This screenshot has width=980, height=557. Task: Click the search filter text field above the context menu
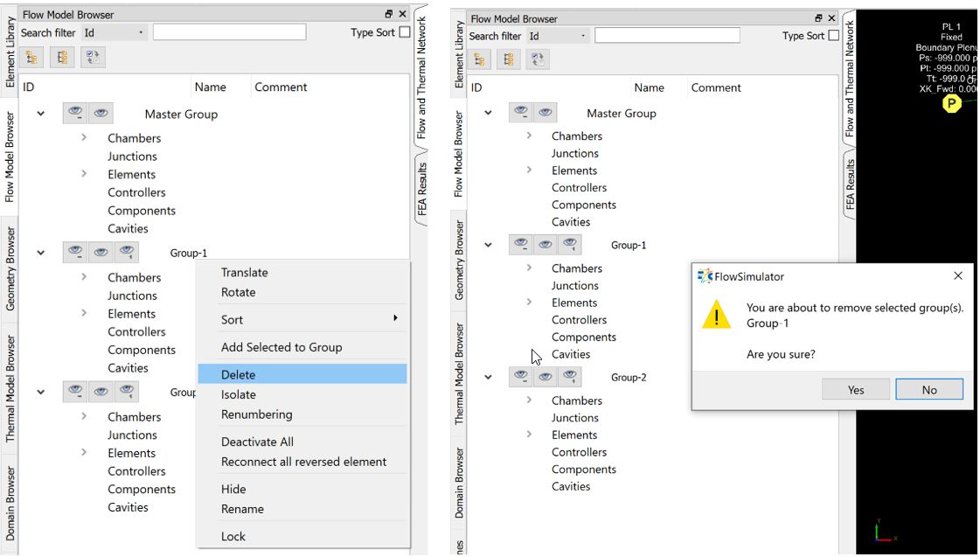point(229,32)
